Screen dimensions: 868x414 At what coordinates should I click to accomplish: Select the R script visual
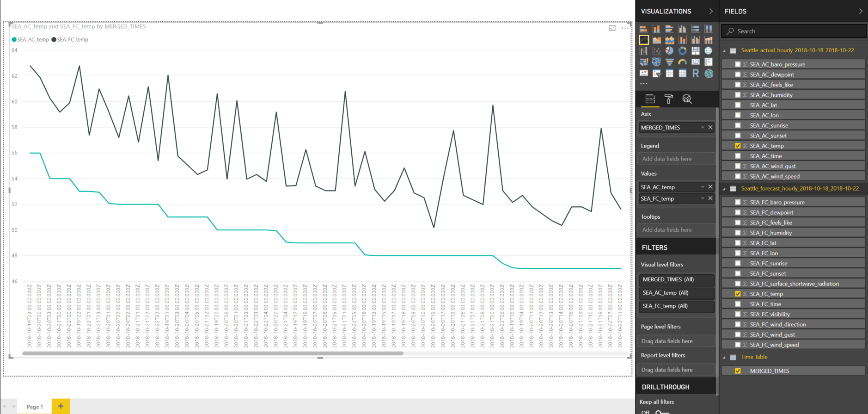click(696, 73)
